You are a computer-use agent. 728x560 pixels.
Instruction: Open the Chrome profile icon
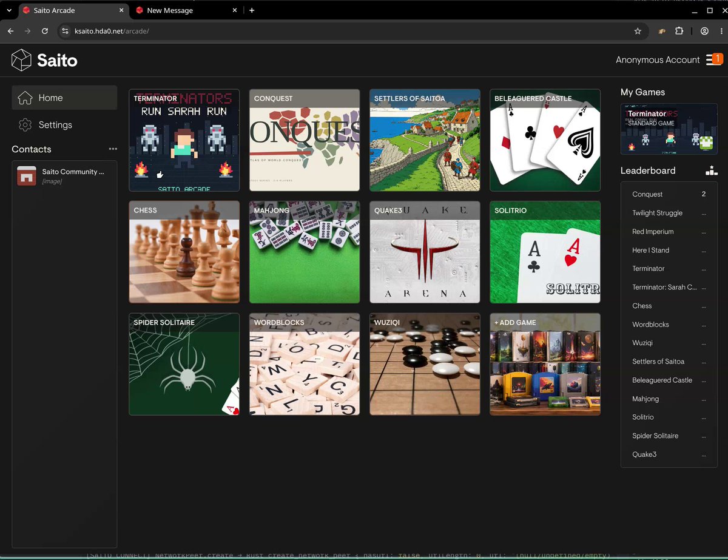tap(704, 31)
